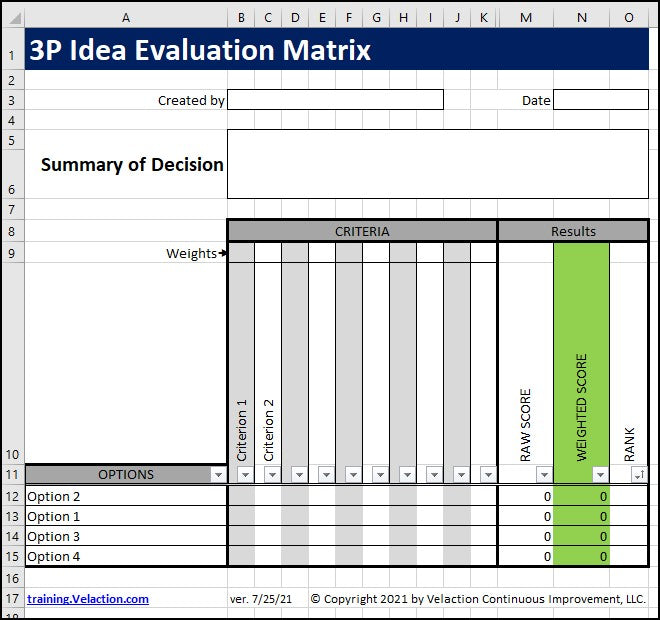The width and height of the screenshot is (660, 620).
Task: Select the column N header
Action: coord(581,17)
